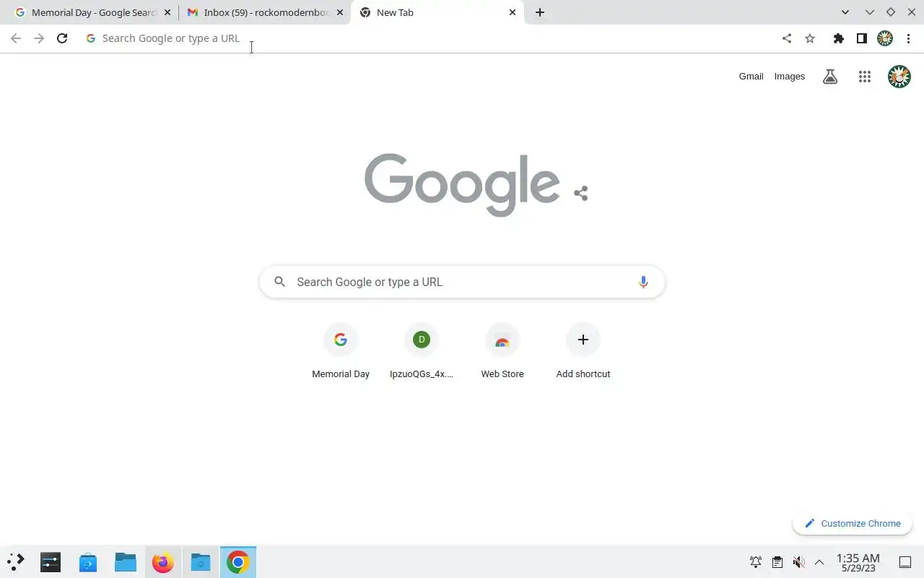The height and width of the screenshot is (578, 924).
Task: Open the Memorial Day shortcut
Action: coord(341,352)
